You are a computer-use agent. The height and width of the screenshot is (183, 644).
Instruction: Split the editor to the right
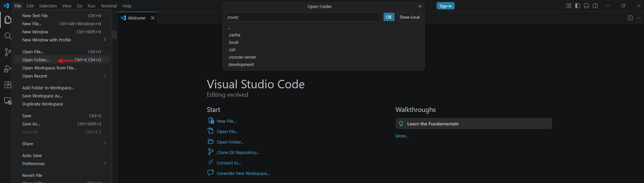point(630,18)
